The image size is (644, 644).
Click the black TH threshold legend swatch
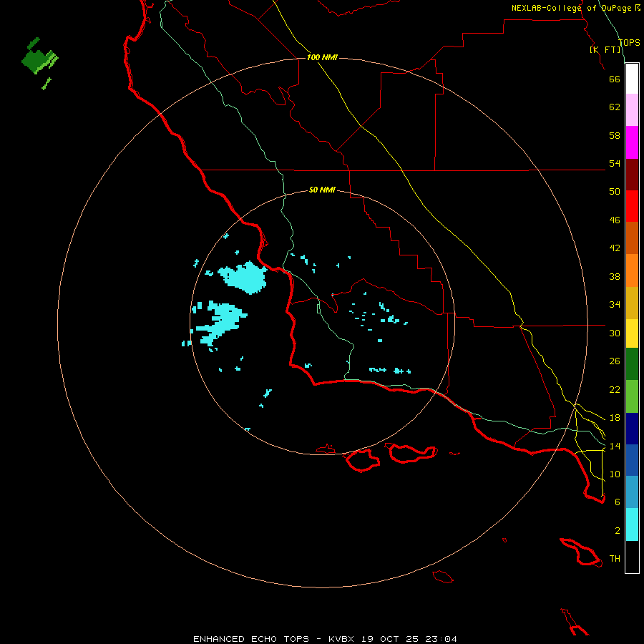(632, 557)
